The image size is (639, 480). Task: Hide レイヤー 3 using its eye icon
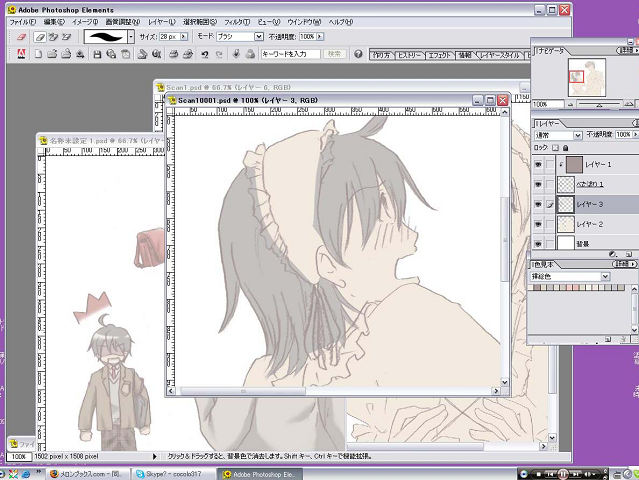tap(538, 204)
